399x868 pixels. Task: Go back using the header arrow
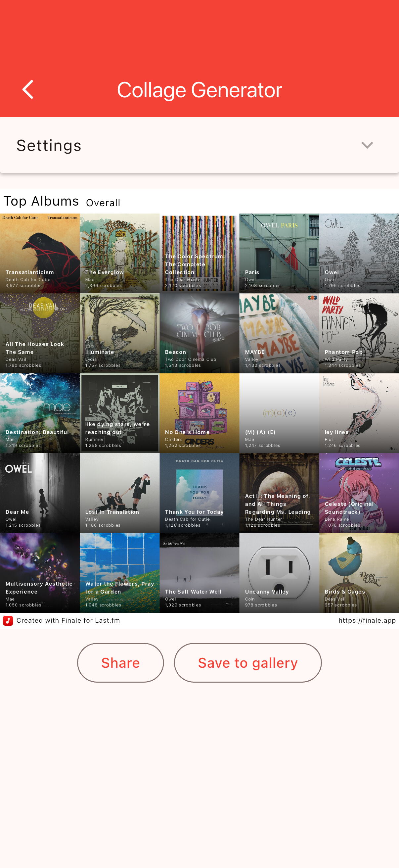27,89
